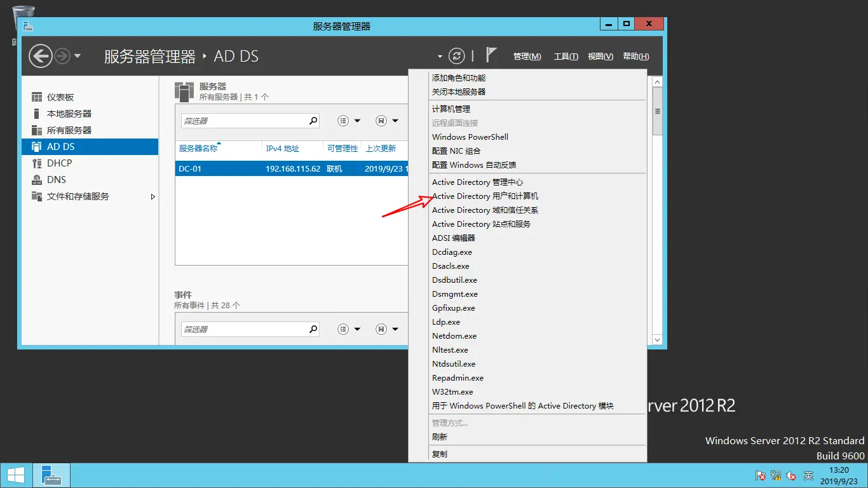Image resolution: width=868 pixels, height=488 pixels.
Task: Click Server Manager taskbar icon
Action: pyautogui.click(x=51, y=475)
